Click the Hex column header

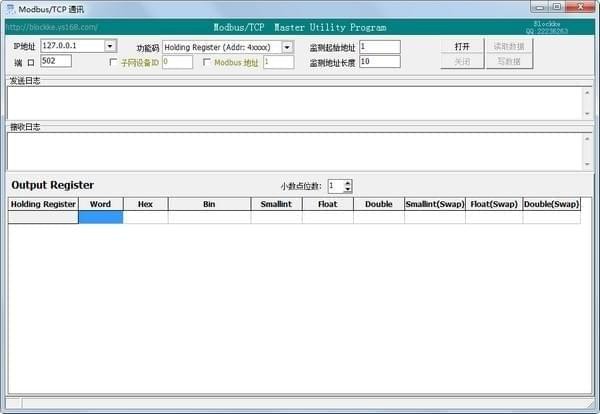click(x=145, y=204)
